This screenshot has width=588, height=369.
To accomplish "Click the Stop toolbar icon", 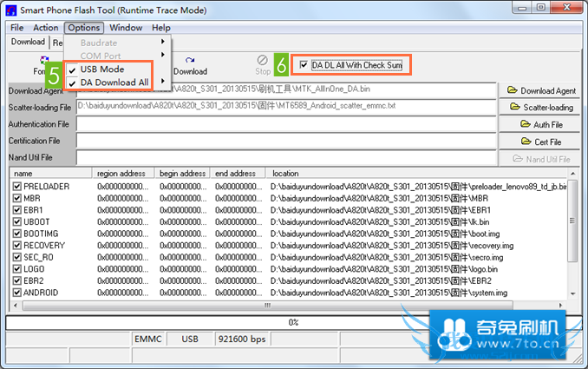I will click(263, 64).
